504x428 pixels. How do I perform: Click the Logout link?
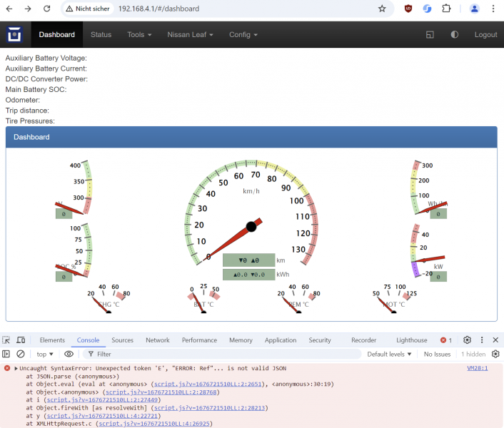pyautogui.click(x=485, y=35)
